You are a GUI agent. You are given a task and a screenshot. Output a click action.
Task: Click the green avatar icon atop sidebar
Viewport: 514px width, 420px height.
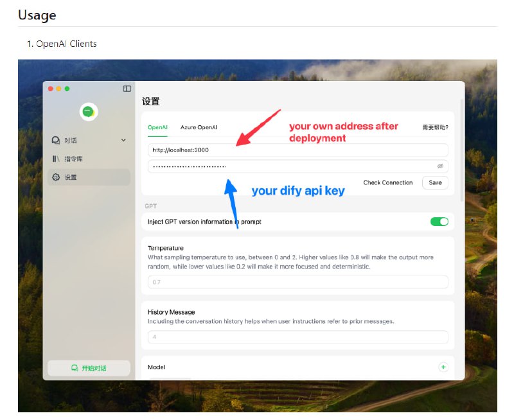click(x=89, y=111)
